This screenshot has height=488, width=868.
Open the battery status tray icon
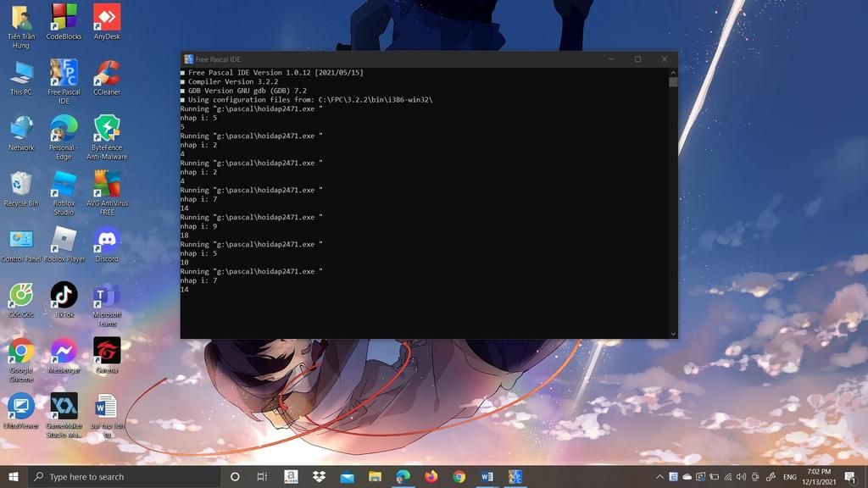[714, 476]
